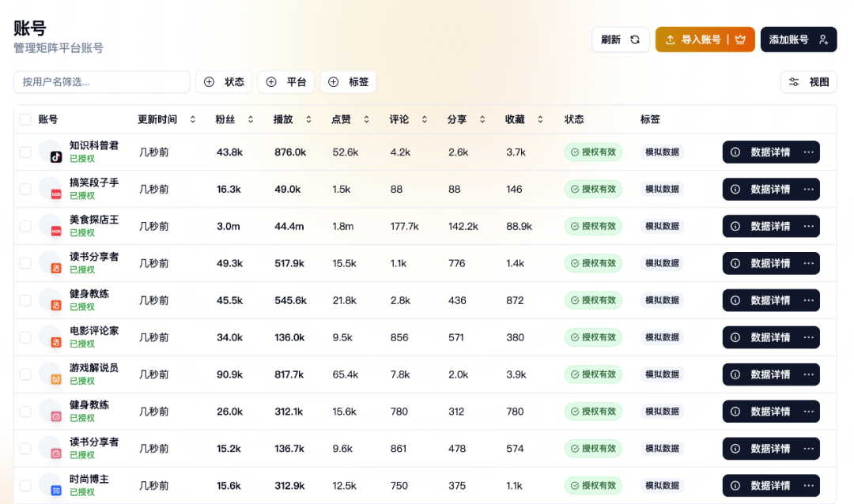
Task: Check the box for 知识科普君
Action: tap(25, 152)
